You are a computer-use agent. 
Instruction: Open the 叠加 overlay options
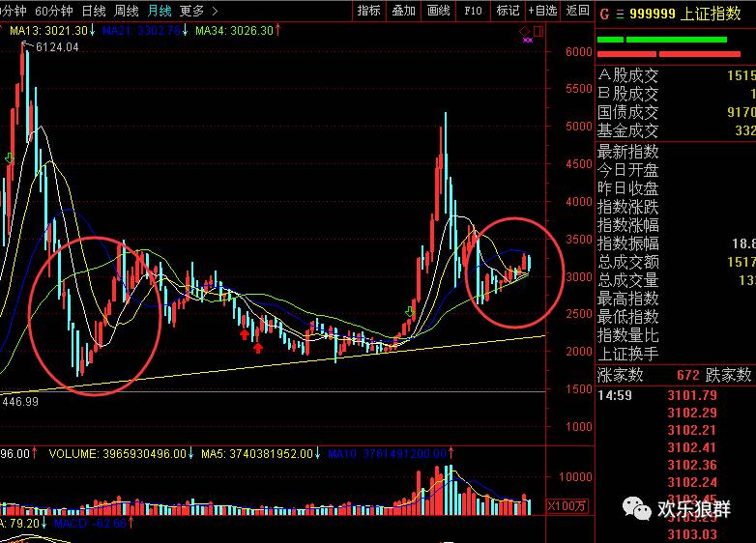pos(403,11)
